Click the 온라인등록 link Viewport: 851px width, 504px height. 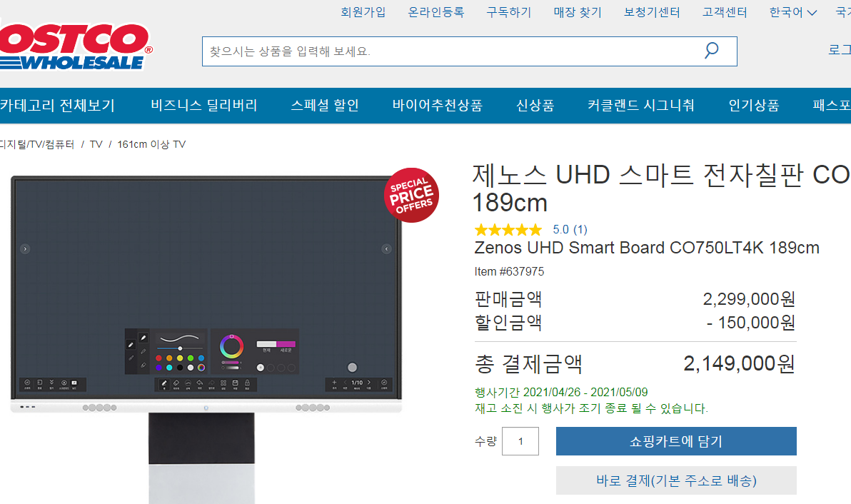(x=436, y=12)
